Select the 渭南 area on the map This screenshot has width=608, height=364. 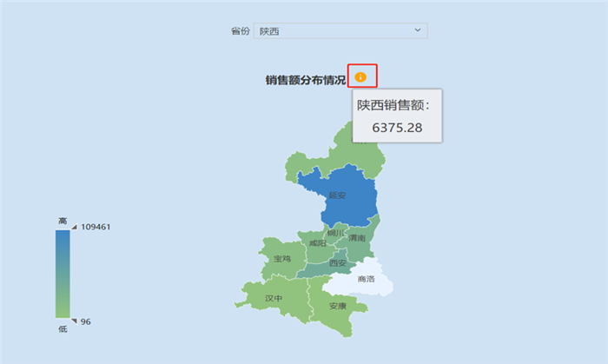tap(357, 237)
